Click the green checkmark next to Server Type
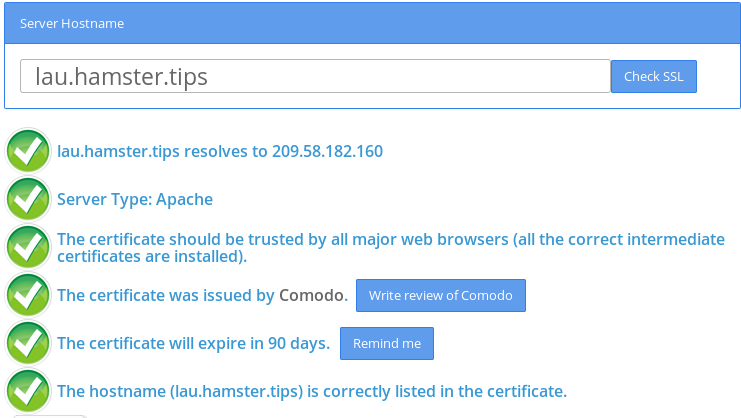The image size is (741, 418). click(28, 199)
